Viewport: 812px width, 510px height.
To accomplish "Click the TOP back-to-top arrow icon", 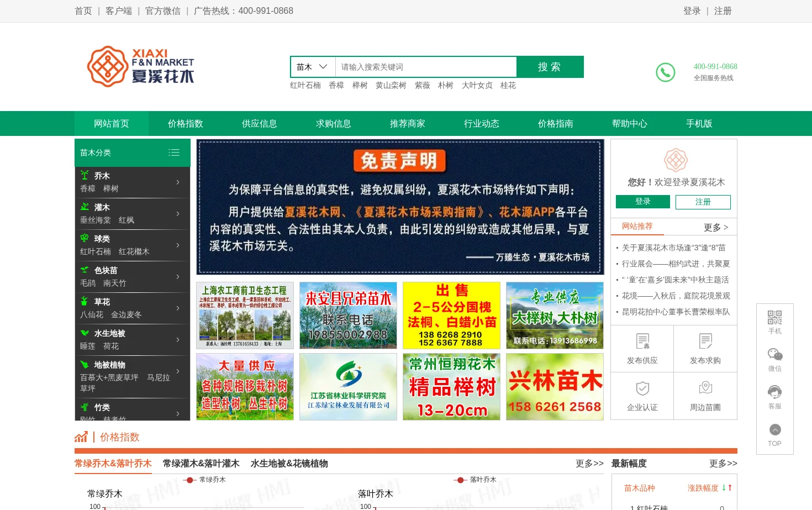I will point(775,429).
